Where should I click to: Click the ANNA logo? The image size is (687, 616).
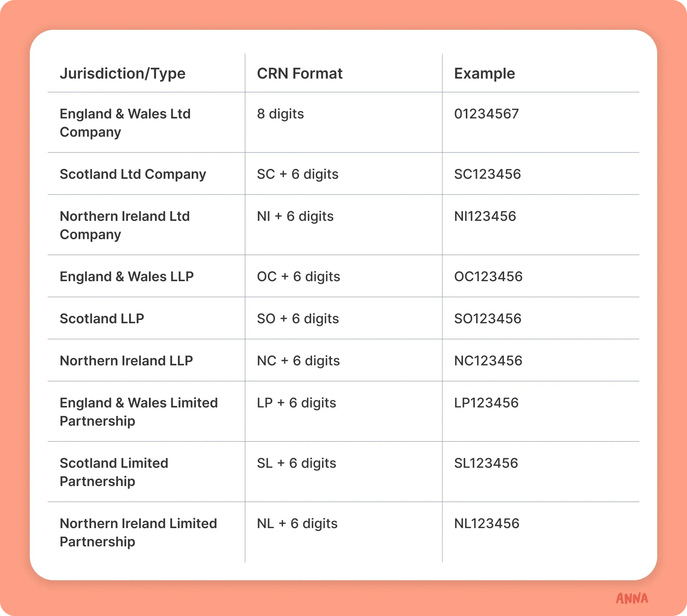tap(632, 598)
